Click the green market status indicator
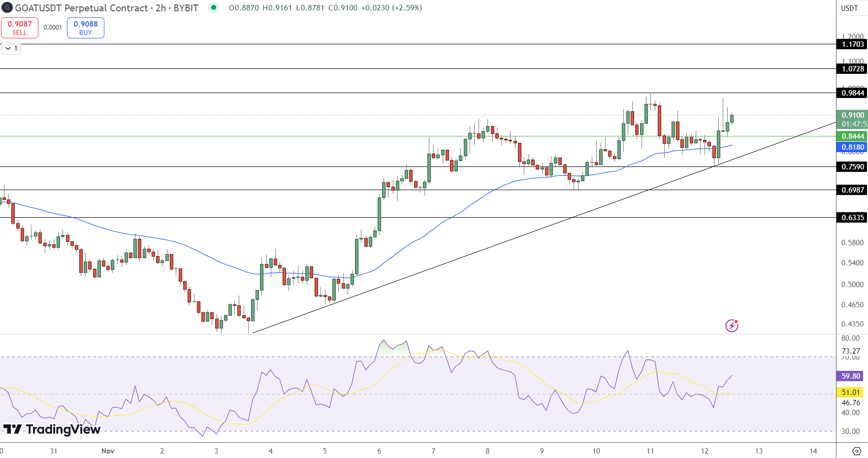The height and width of the screenshot is (458, 868). click(x=213, y=7)
